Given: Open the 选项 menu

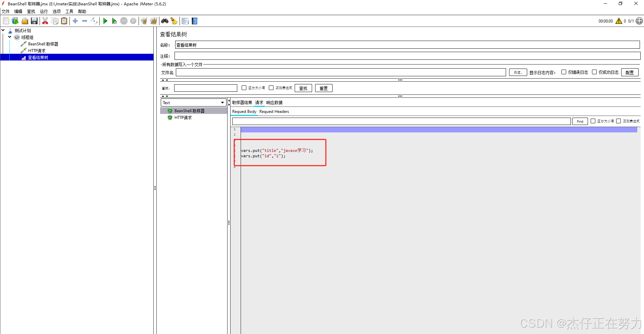Looking at the screenshot, I should click(x=56, y=11).
